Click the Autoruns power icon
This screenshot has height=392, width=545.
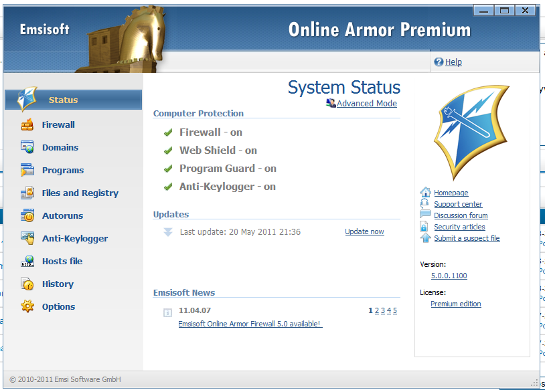(27, 215)
